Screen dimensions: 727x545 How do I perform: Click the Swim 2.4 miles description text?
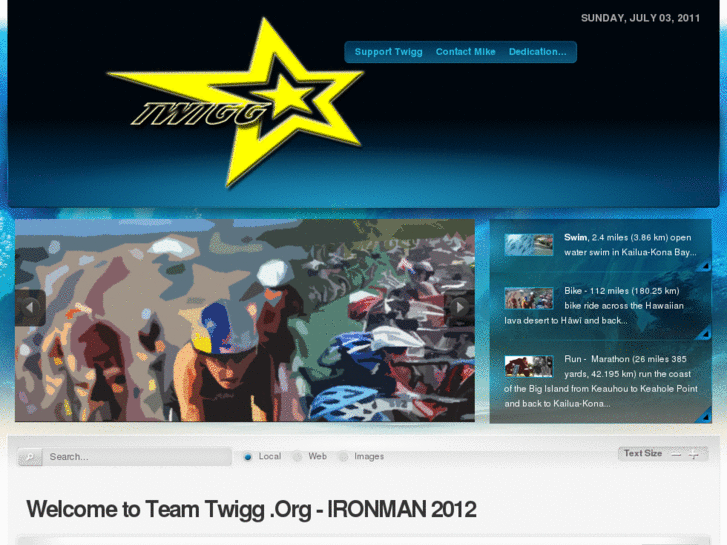pyautogui.click(x=630, y=245)
